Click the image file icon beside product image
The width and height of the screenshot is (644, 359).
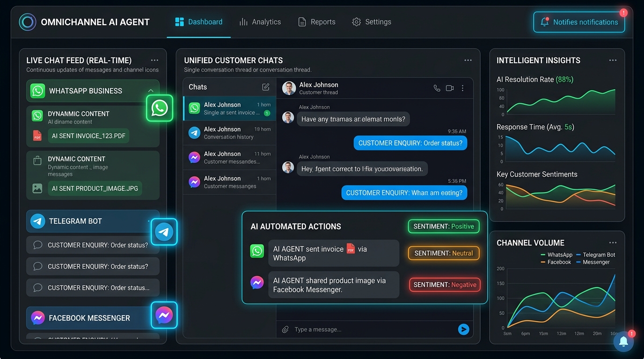click(37, 188)
